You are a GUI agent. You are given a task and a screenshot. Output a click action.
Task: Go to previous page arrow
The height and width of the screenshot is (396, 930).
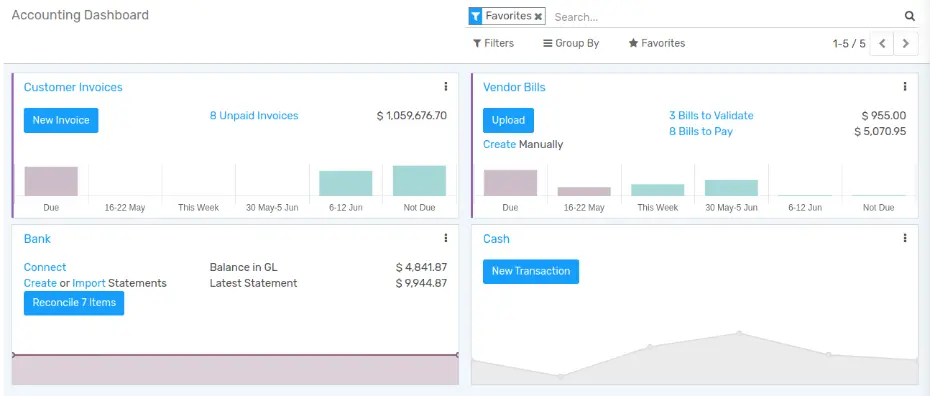pos(882,44)
